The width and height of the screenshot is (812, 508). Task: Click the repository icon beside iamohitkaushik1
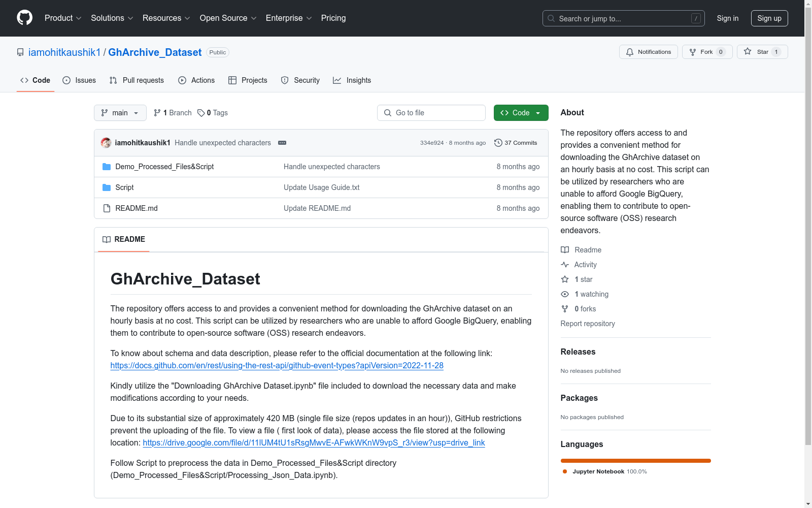20,52
